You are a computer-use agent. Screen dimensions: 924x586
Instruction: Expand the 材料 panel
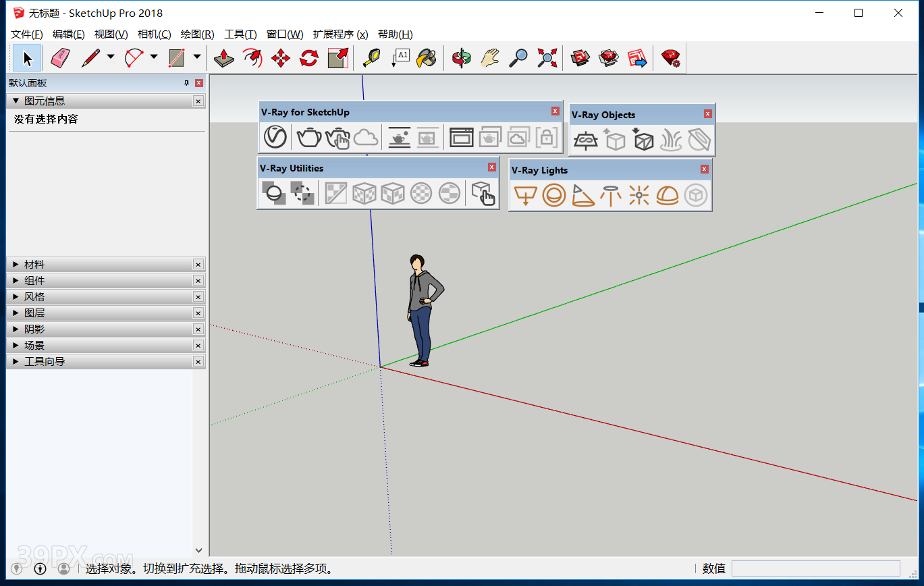tap(16, 265)
